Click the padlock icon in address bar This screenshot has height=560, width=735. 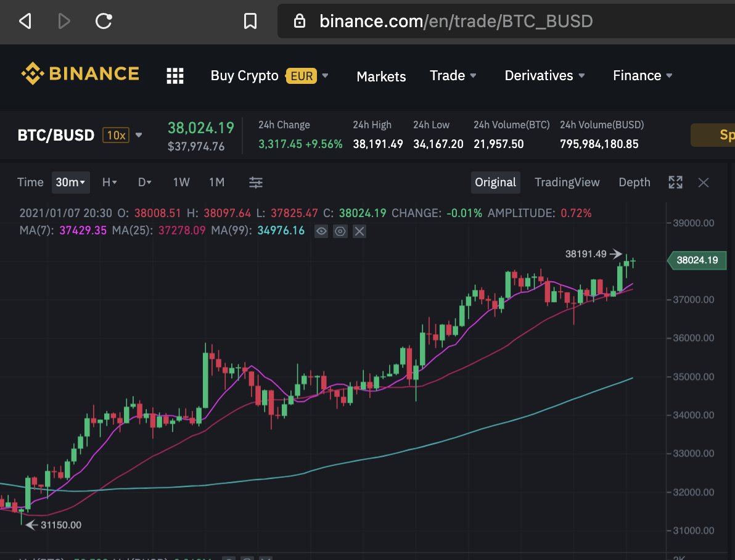pos(300,21)
